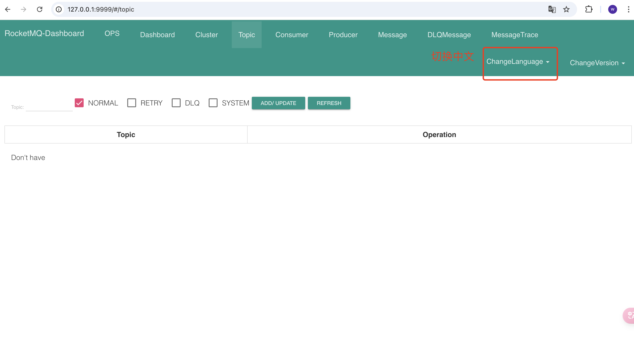634x364 pixels.
Task: Go back with browser back arrow
Action: click(x=8, y=10)
